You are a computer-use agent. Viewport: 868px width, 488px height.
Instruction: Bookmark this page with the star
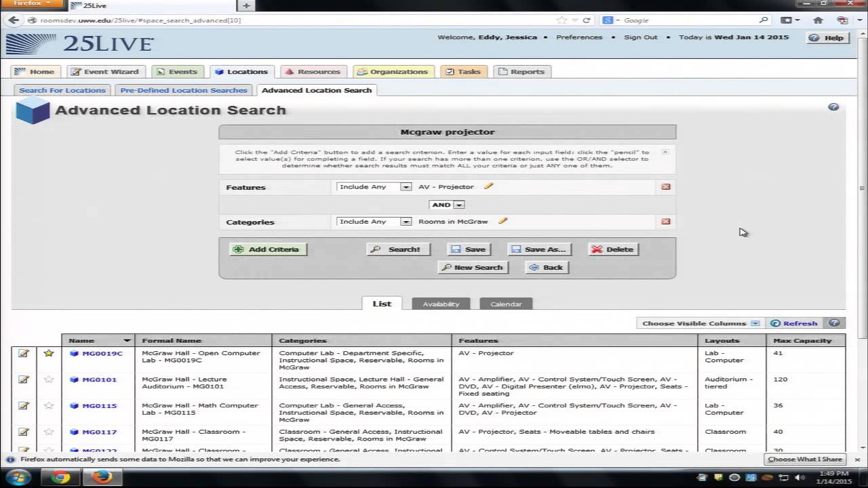click(561, 20)
